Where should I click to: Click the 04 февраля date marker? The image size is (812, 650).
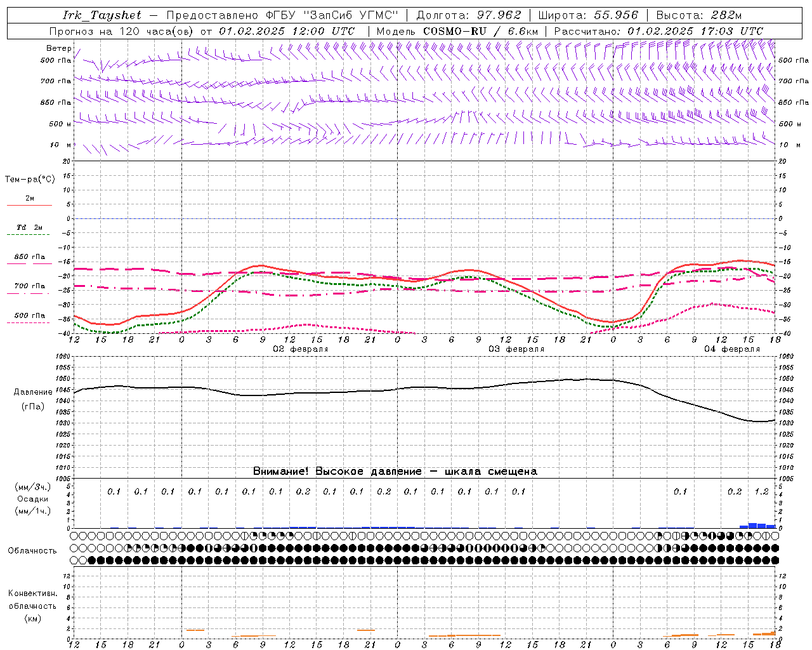pos(731,349)
